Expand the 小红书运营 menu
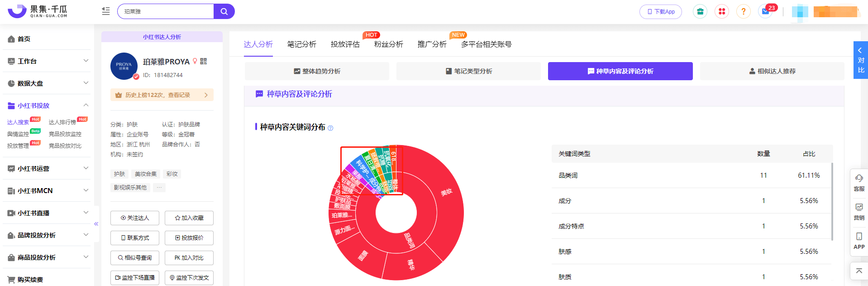The height and width of the screenshot is (286, 868). pyautogui.click(x=47, y=169)
